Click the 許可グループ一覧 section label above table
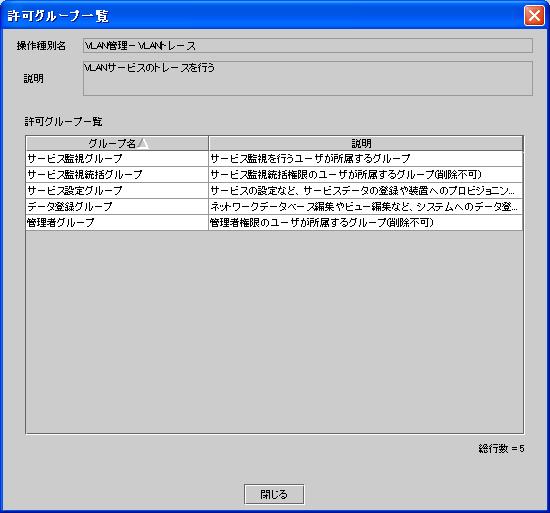Viewport: 550px width, 513px height. 63,122
